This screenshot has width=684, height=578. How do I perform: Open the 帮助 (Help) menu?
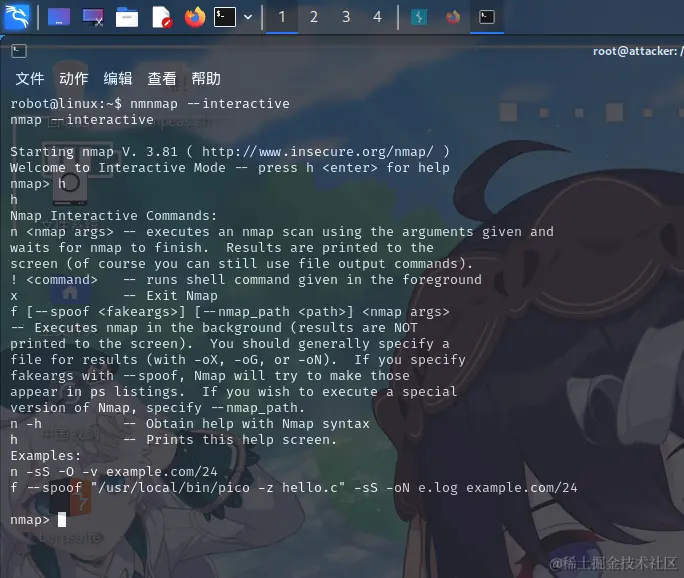tap(206, 79)
